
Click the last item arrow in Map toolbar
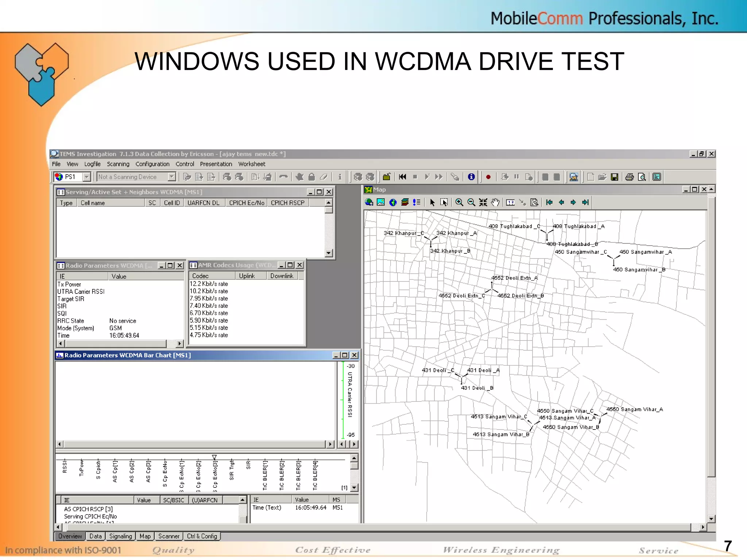(585, 202)
